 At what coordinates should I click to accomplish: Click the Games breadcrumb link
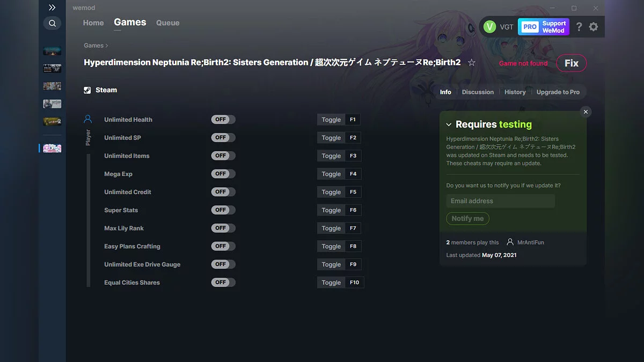pyautogui.click(x=93, y=46)
